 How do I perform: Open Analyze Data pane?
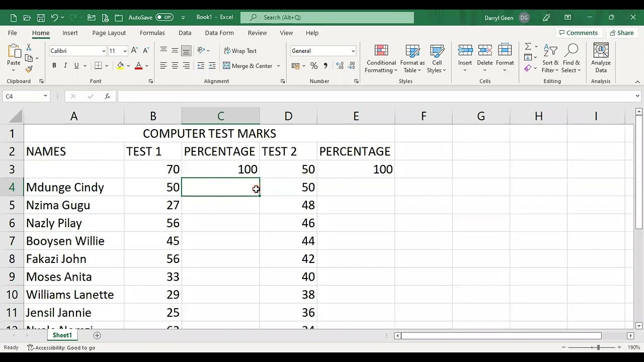coord(601,59)
